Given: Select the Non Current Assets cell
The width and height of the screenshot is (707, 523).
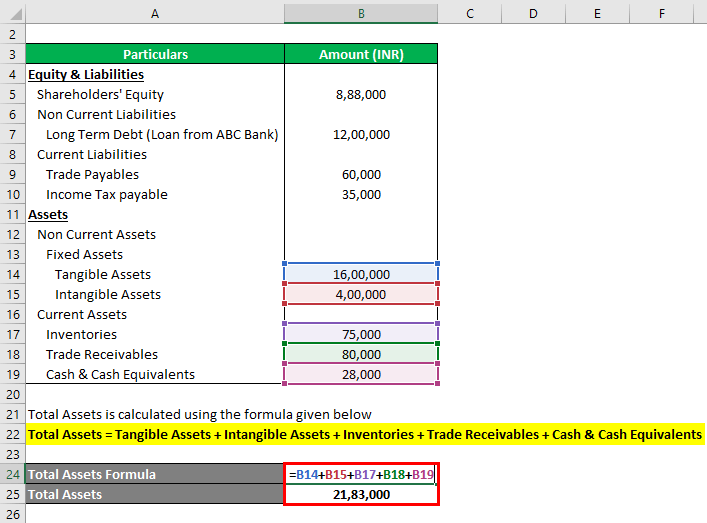Looking at the screenshot, I should (155, 234).
